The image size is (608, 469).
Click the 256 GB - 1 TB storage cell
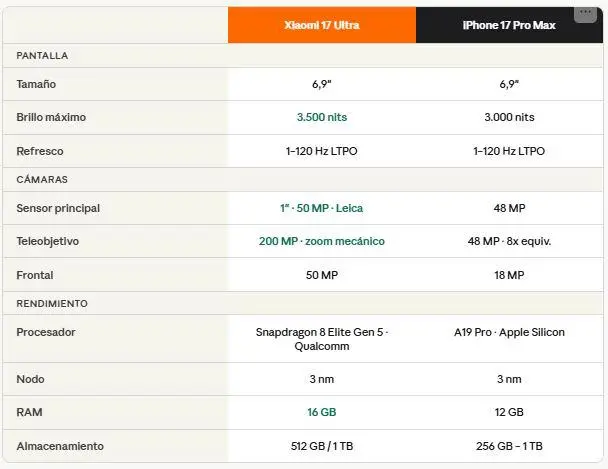509,446
